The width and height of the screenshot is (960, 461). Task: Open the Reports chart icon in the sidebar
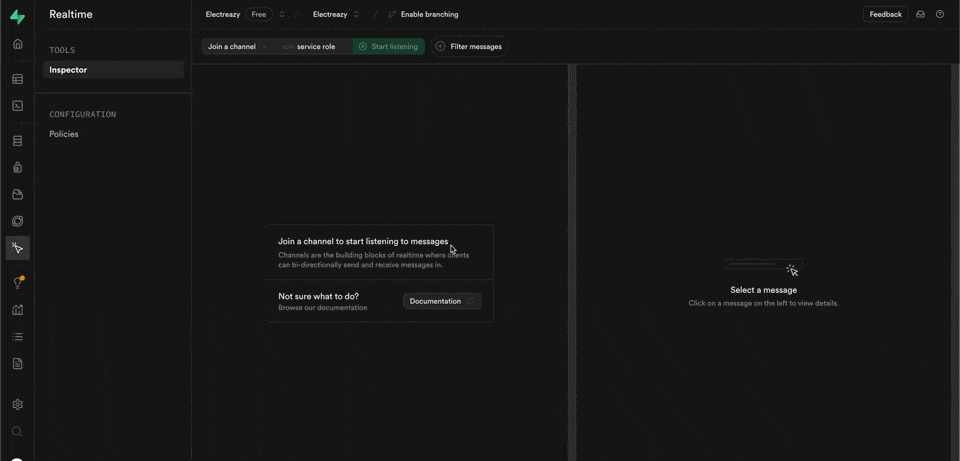(x=18, y=310)
